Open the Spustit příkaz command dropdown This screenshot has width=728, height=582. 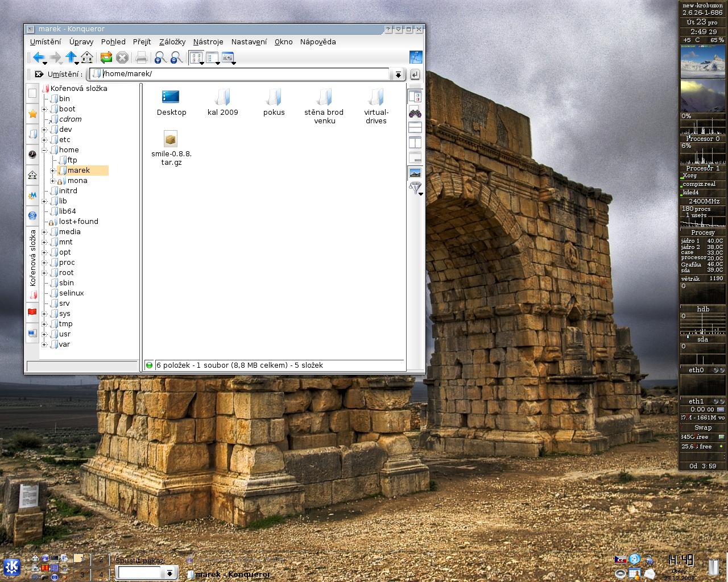pos(169,573)
